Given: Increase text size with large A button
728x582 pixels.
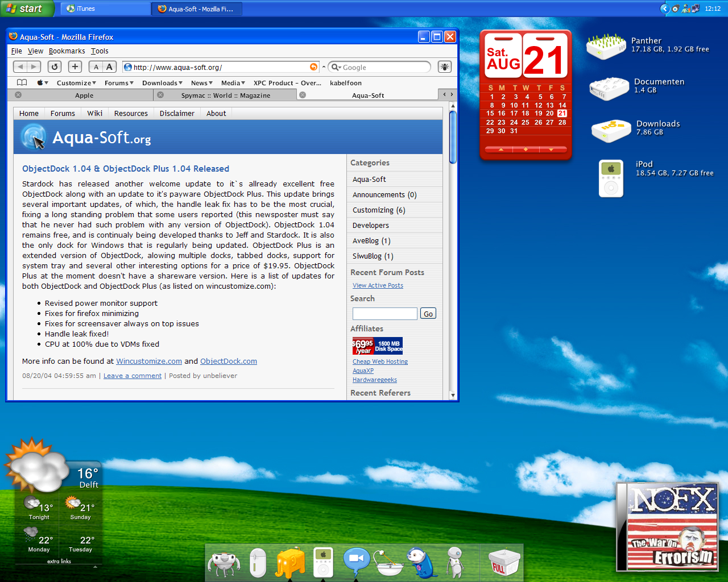Looking at the screenshot, I should 110,66.
